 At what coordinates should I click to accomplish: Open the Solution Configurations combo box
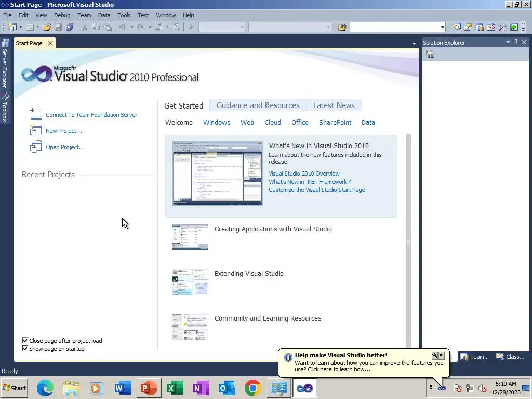(x=221, y=27)
